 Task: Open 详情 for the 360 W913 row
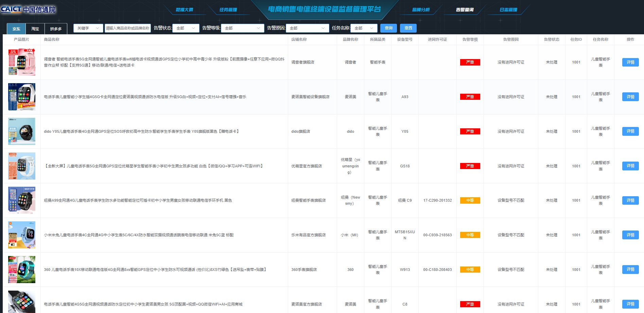tap(630, 269)
